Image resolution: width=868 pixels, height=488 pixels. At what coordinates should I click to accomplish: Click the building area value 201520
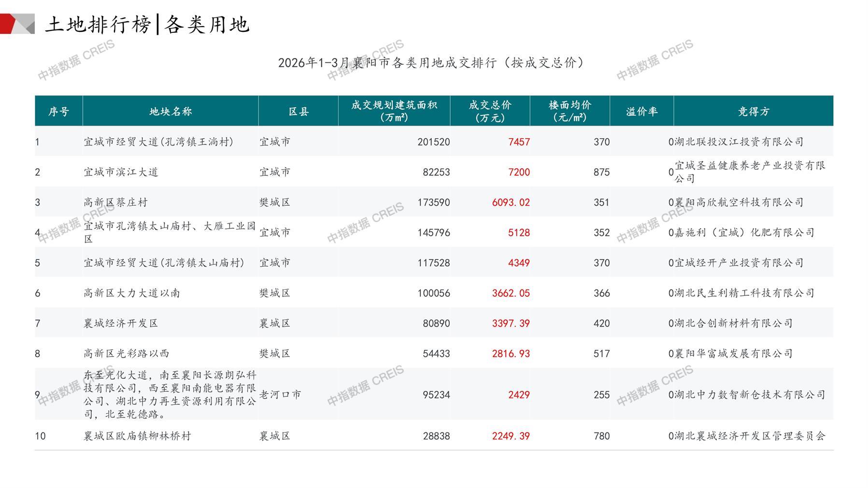[433, 142]
